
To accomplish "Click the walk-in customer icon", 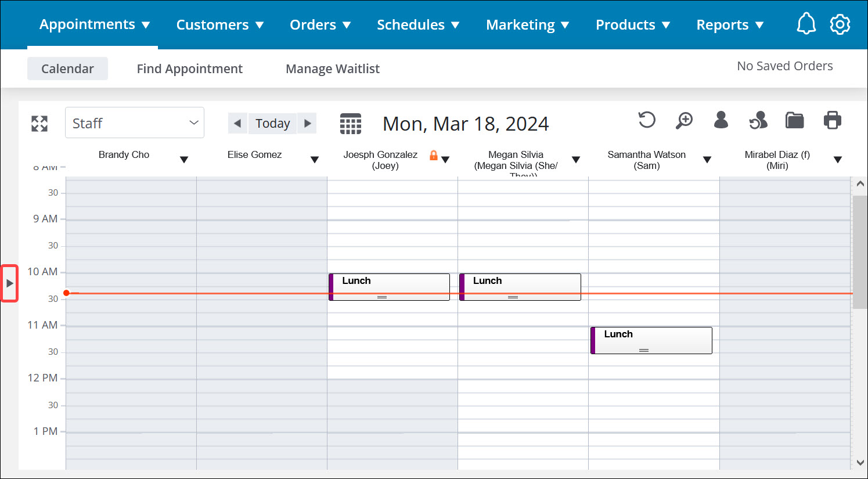I will (758, 120).
